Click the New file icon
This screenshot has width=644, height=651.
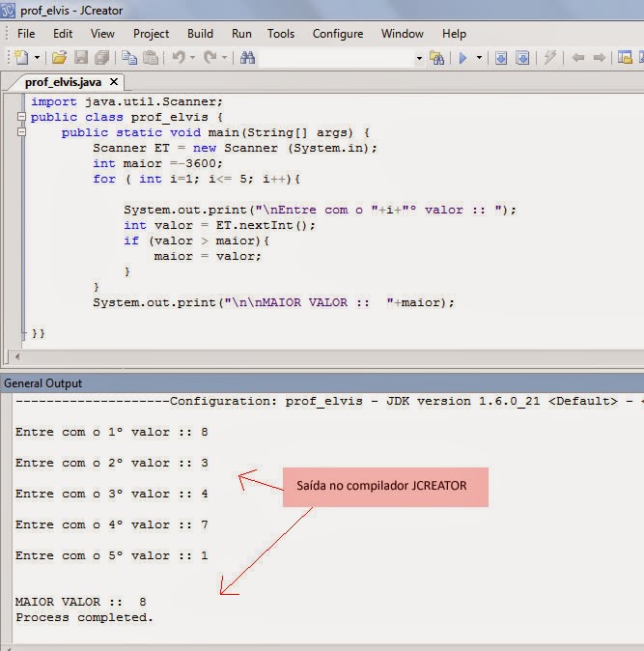pyautogui.click(x=21, y=57)
